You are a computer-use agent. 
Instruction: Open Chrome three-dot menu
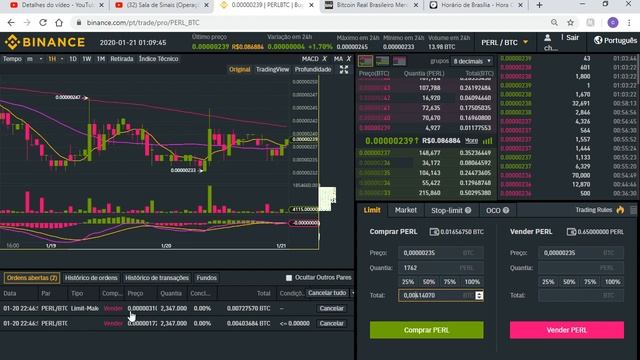click(629, 23)
